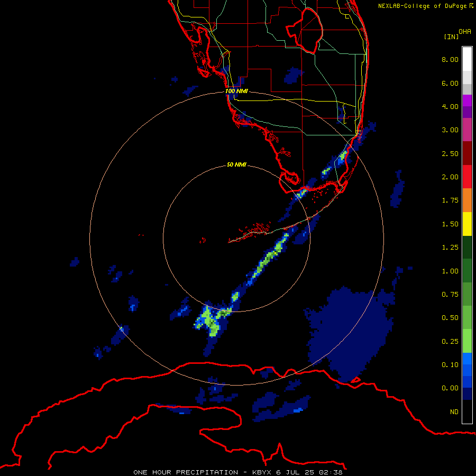The width and height of the screenshot is (476, 476).
Task: Click the 2.50 legend value
Action: 450,153
